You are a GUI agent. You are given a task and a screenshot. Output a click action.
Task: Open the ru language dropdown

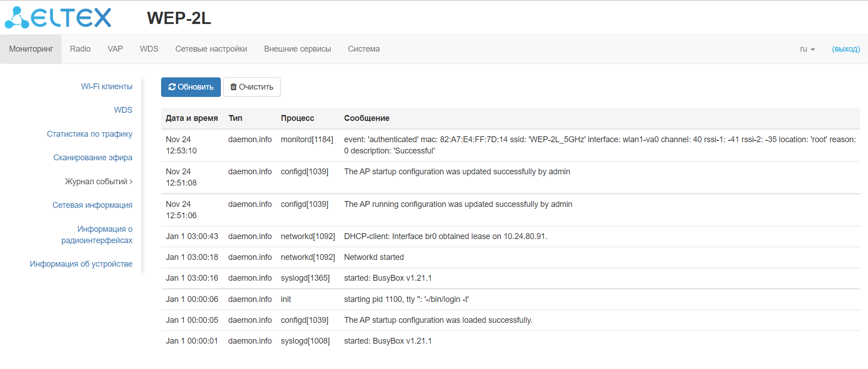click(x=807, y=49)
